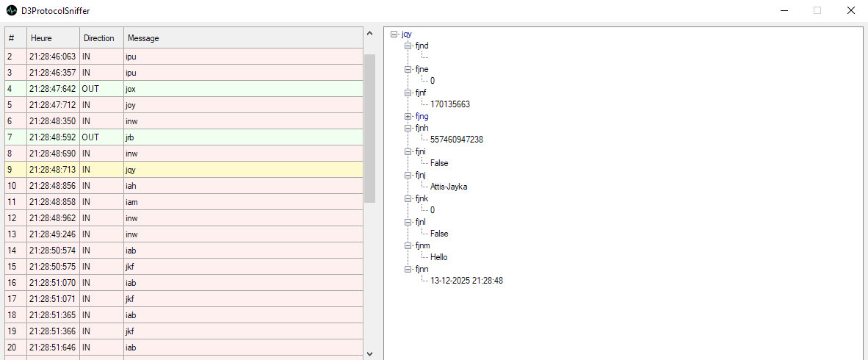Collapse the fjnm node toggle
Image resolution: width=868 pixels, height=360 pixels.
pos(408,245)
